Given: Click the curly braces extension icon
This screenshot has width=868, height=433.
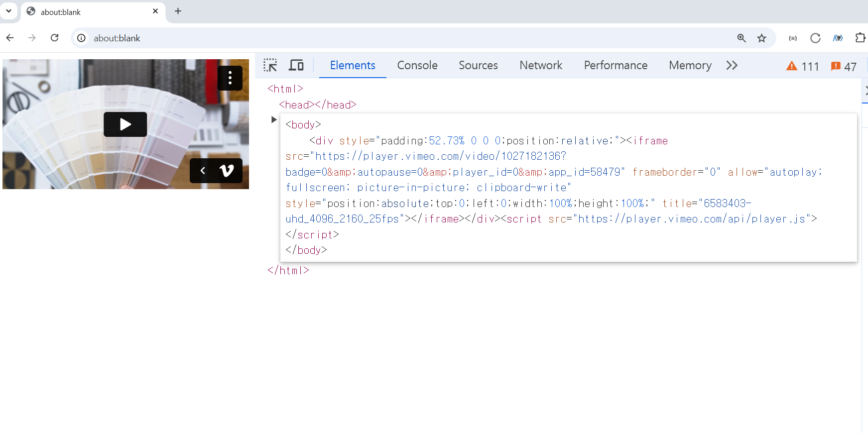Looking at the screenshot, I should (x=793, y=38).
